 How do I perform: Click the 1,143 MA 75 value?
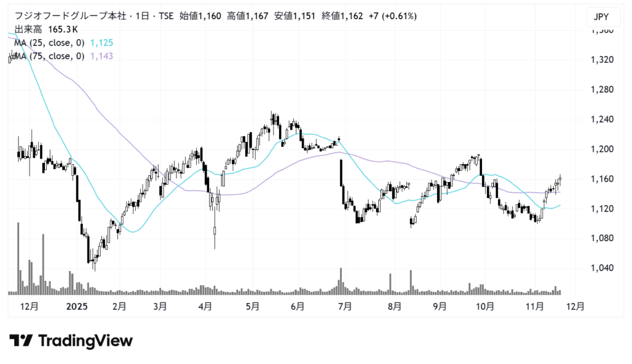[x=101, y=56]
